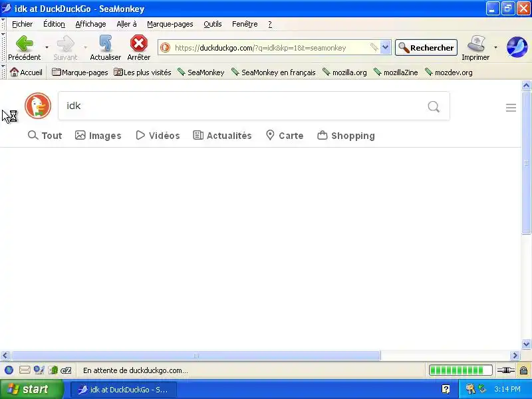Click the security padlock icon
The image size is (532, 399).
tap(523, 370)
